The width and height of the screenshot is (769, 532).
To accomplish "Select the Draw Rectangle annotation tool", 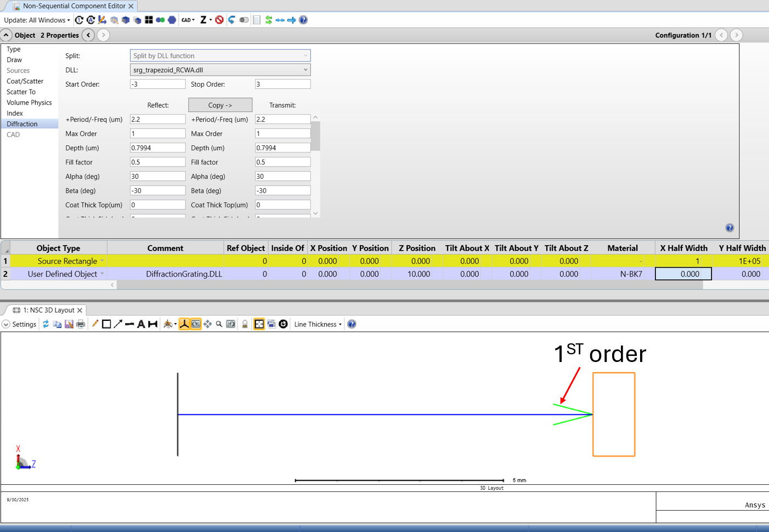I will pyautogui.click(x=106, y=324).
